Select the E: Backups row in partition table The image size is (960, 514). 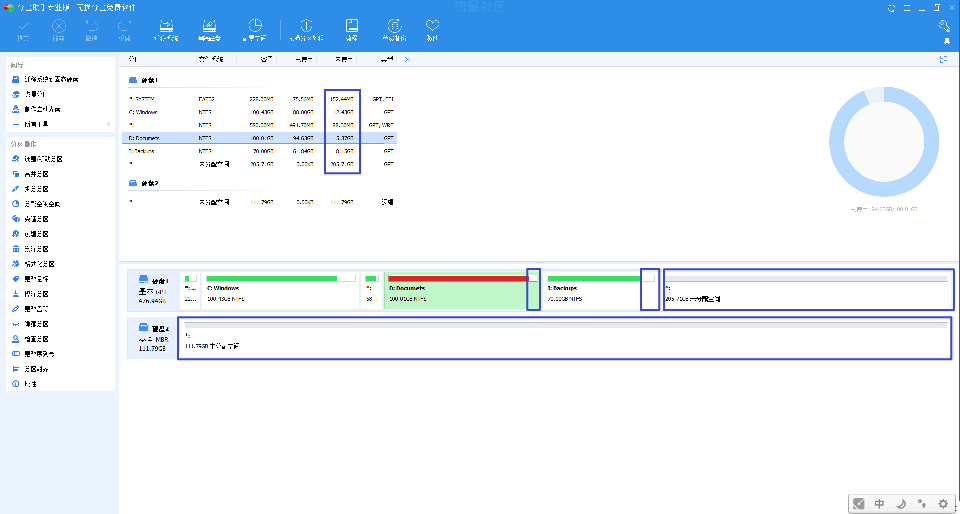(x=260, y=151)
